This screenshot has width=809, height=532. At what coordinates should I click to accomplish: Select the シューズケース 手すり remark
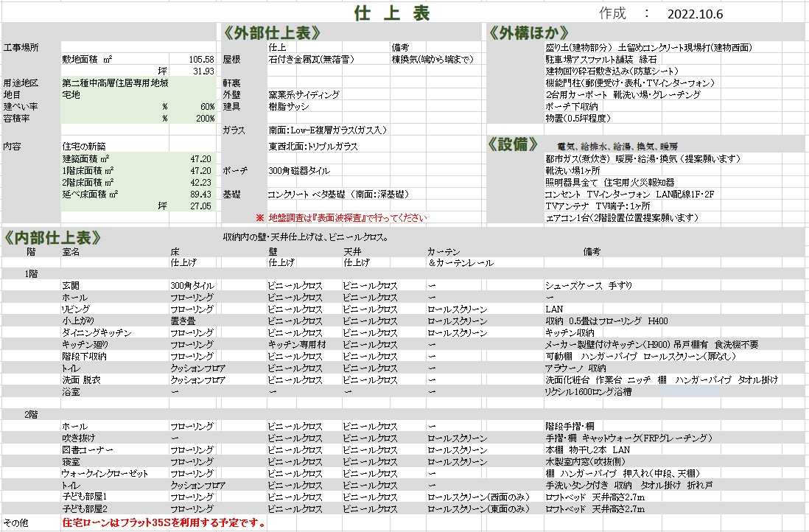click(x=588, y=286)
